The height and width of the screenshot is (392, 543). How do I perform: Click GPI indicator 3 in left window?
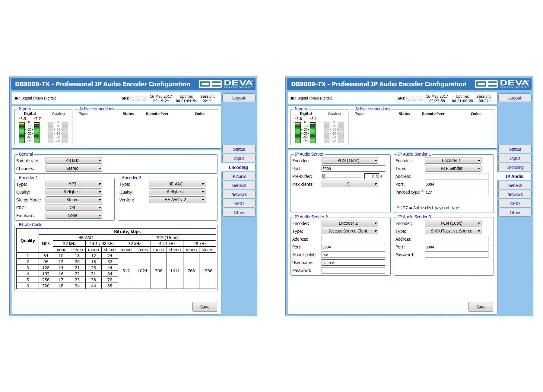(x=144, y=98)
